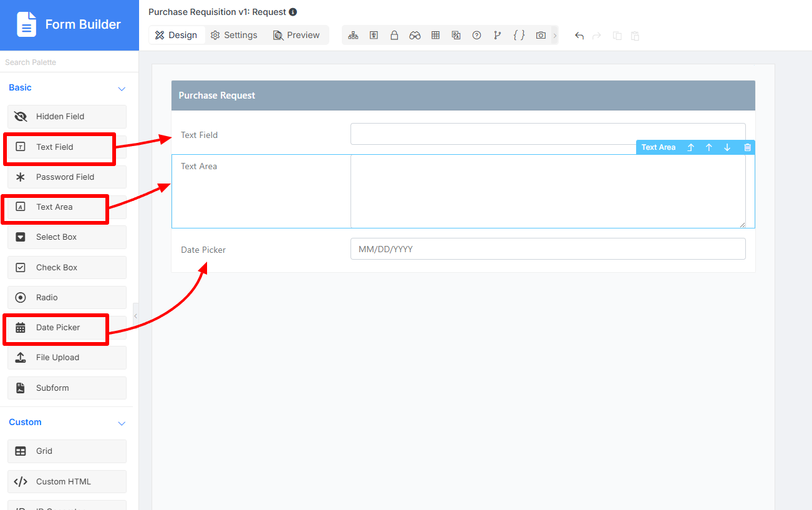This screenshot has height=510, width=812.
Task: Collapse the Custom palette section
Action: pyautogui.click(x=122, y=423)
